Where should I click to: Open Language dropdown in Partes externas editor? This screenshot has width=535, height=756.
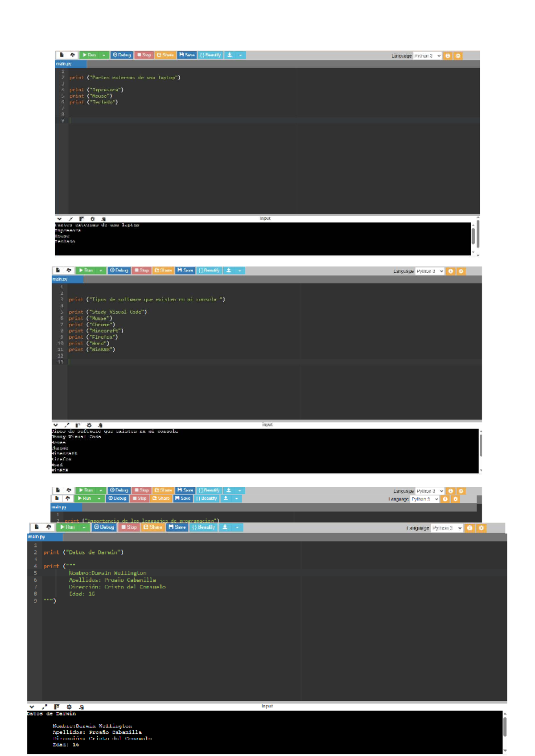427,56
